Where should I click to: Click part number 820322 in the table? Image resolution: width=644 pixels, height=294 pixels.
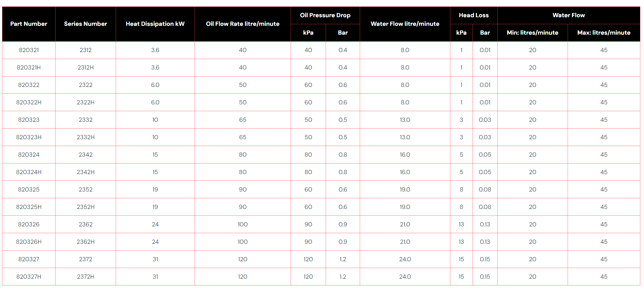pyautogui.click(x=29, y=85)
